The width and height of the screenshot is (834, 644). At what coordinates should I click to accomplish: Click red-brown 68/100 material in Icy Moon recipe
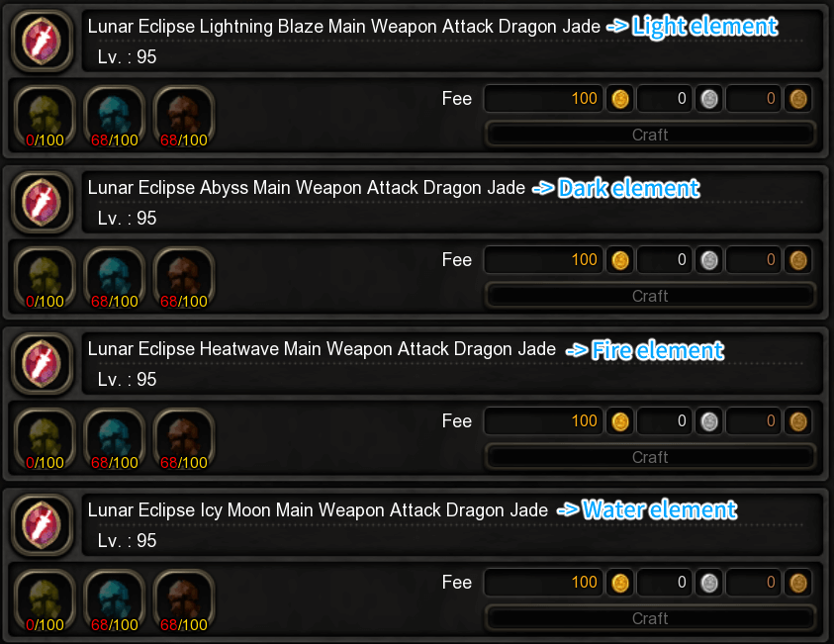184,600
